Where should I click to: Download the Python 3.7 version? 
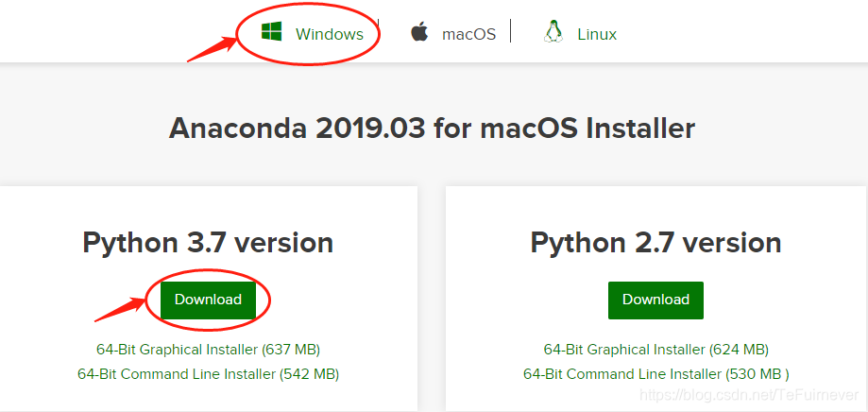208,300
